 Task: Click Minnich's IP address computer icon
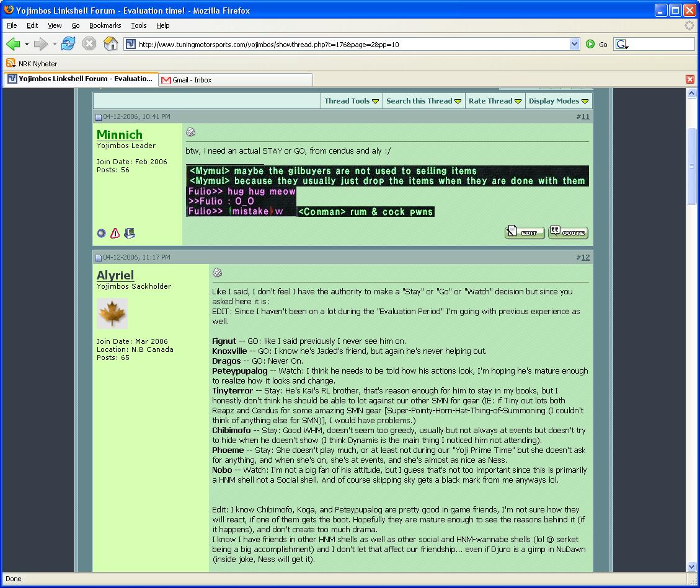(x=130, y=234)
